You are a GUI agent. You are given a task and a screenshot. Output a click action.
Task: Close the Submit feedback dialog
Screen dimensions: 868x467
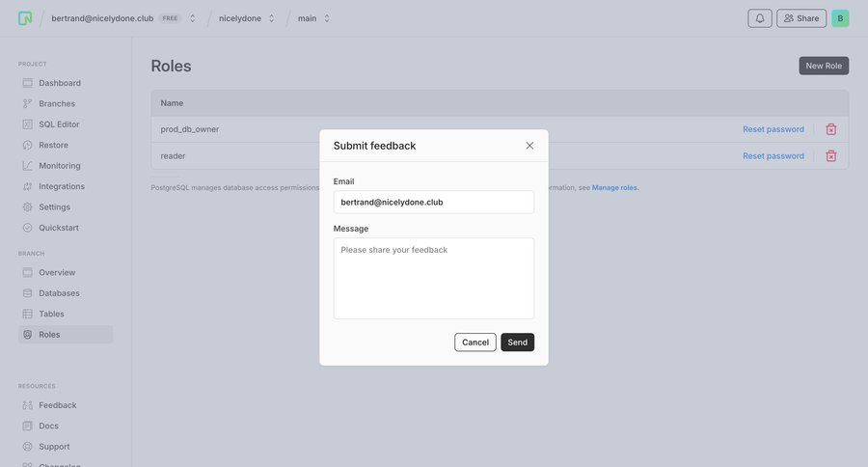(529, 146)
